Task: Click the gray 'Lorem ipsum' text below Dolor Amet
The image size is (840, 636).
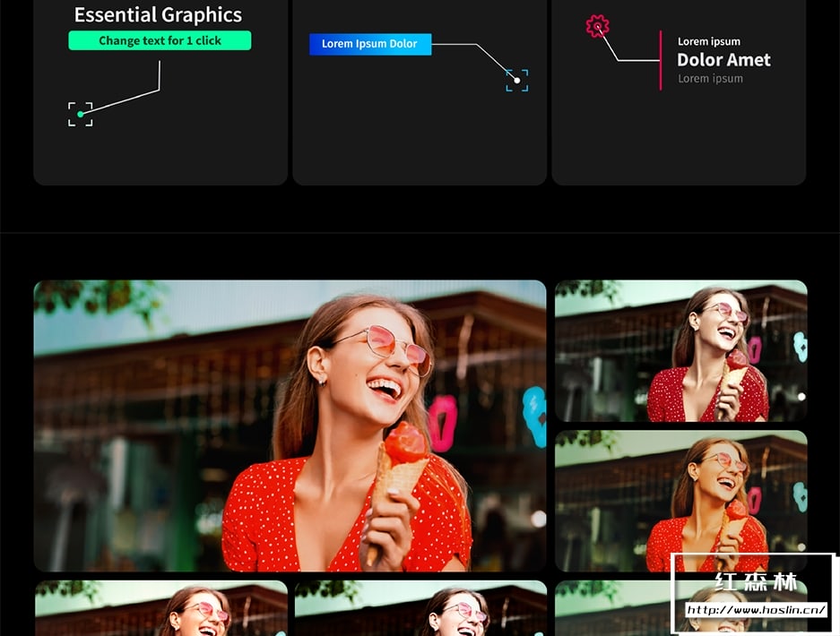Action: (710, 79)
